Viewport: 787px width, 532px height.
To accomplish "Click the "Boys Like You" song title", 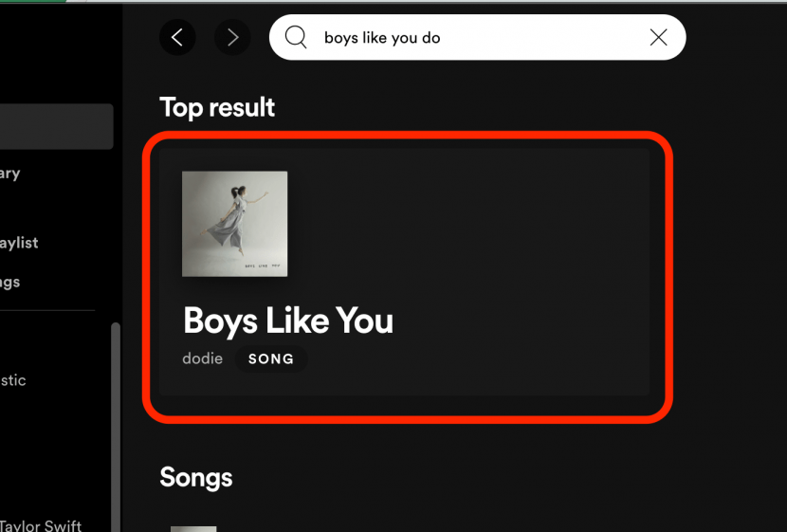I will 287,321.
